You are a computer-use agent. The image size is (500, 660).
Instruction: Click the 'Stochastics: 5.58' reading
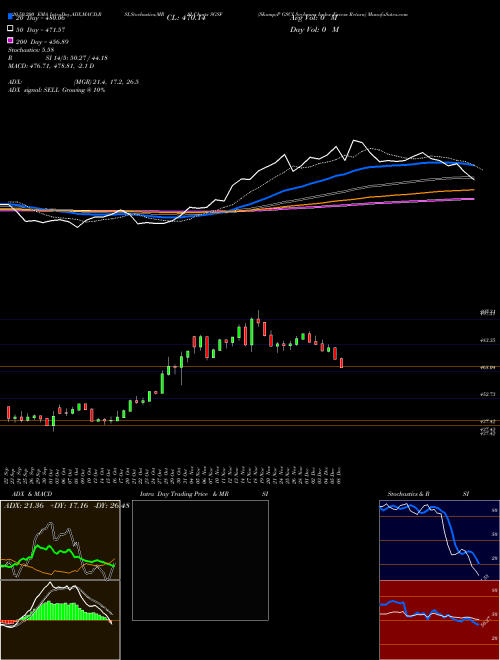pyautogui.click(x=31, y=50)
